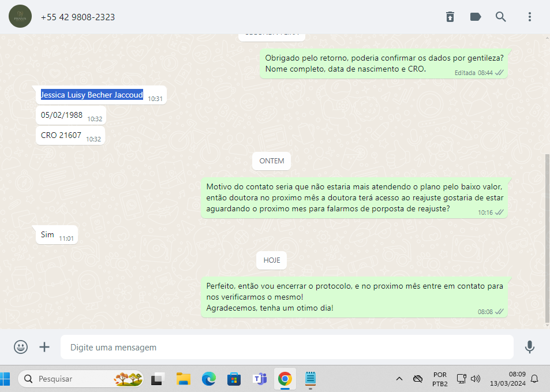Open Microsoft Store from taskbar
The image size is (550, 392).
(x=234, y=379)
